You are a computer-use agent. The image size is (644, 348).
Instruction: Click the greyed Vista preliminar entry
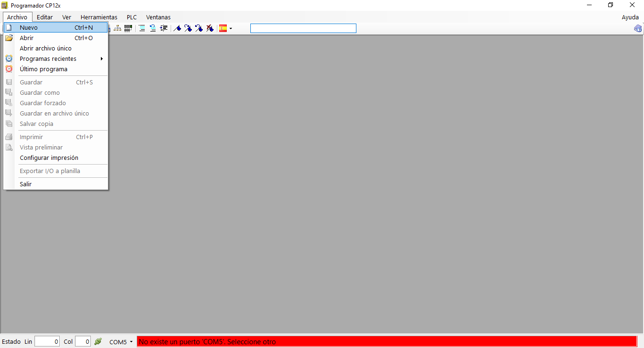(56, 148)
